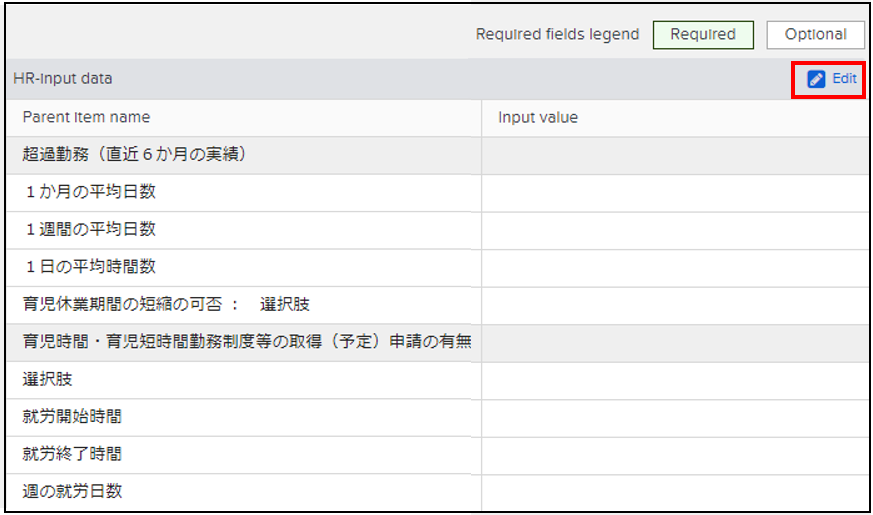Click the Parent Item name column header

click(86, 117)
